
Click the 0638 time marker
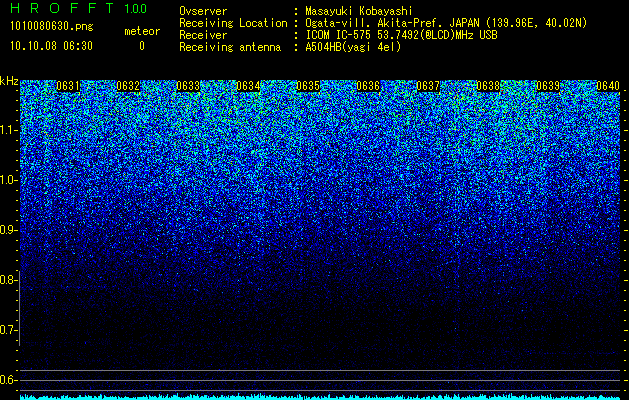[488, 86]
